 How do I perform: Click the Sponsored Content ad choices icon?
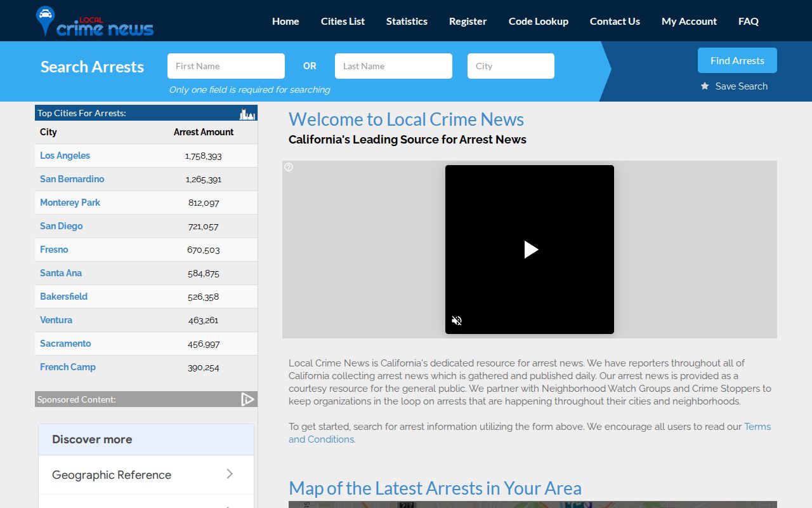pos(247,399)
